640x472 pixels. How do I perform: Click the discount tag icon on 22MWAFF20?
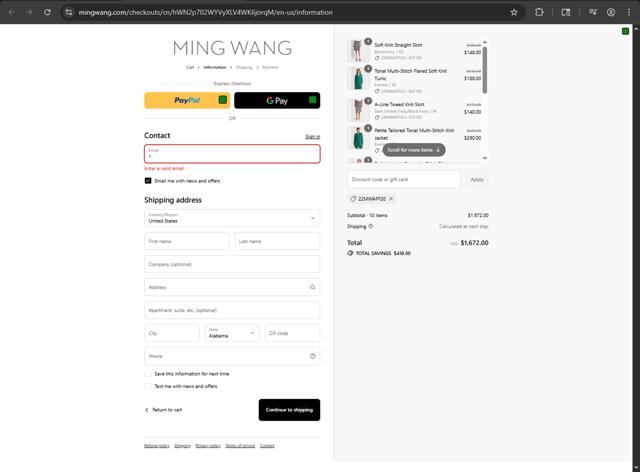click(x=353, y=199)
